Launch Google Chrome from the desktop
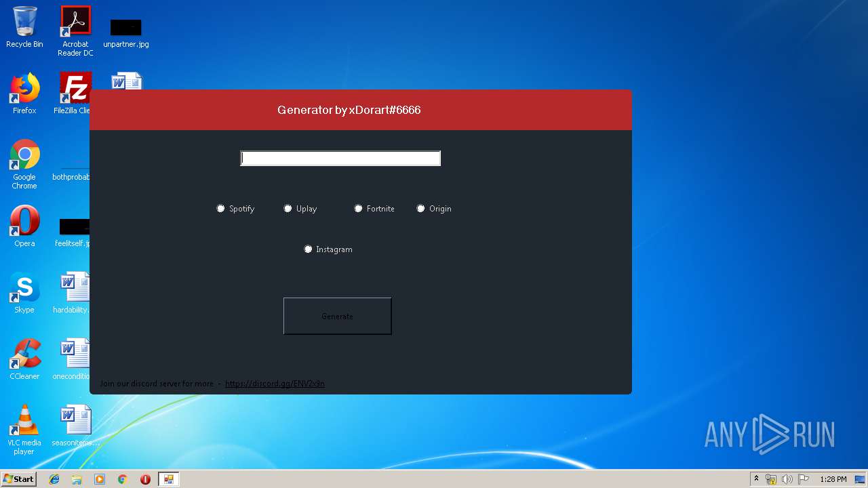868x488 pixels. pos(24,164)
